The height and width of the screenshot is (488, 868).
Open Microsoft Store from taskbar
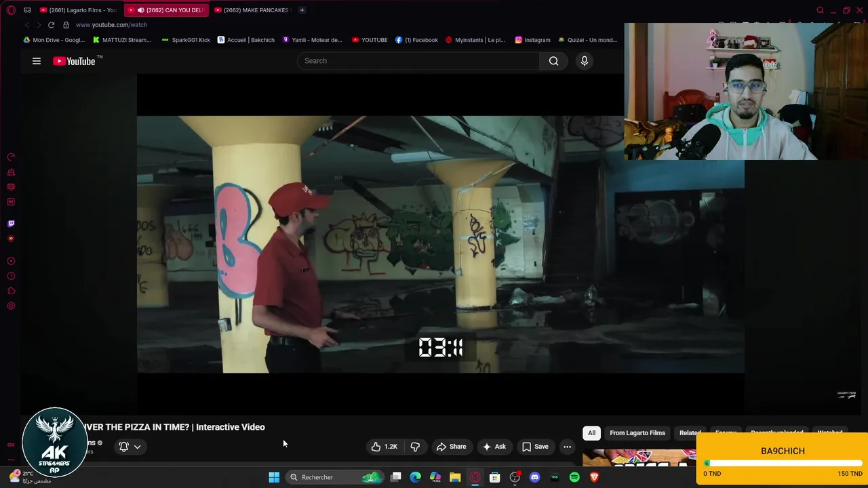point(495,477)
